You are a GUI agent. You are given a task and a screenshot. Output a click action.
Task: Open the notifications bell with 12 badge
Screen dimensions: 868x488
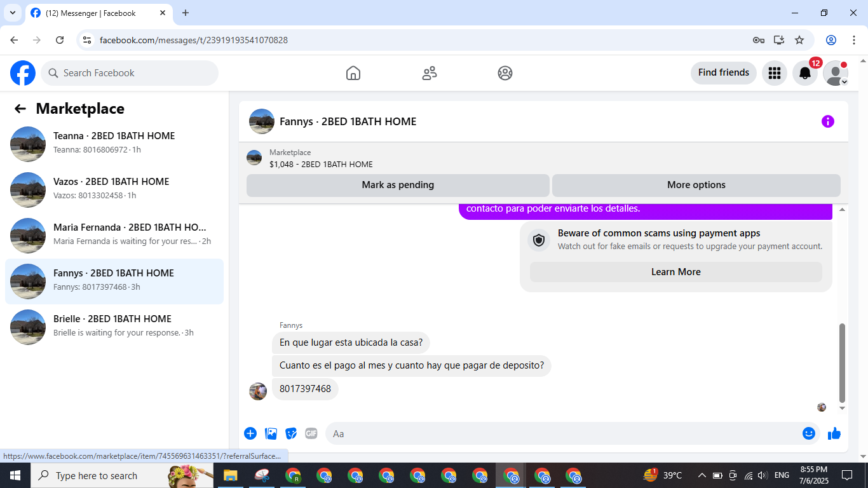(x=805, y=73)
